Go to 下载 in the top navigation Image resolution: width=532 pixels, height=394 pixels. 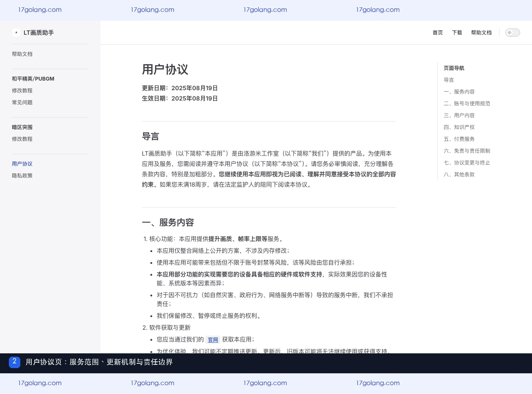click(457, 33)
